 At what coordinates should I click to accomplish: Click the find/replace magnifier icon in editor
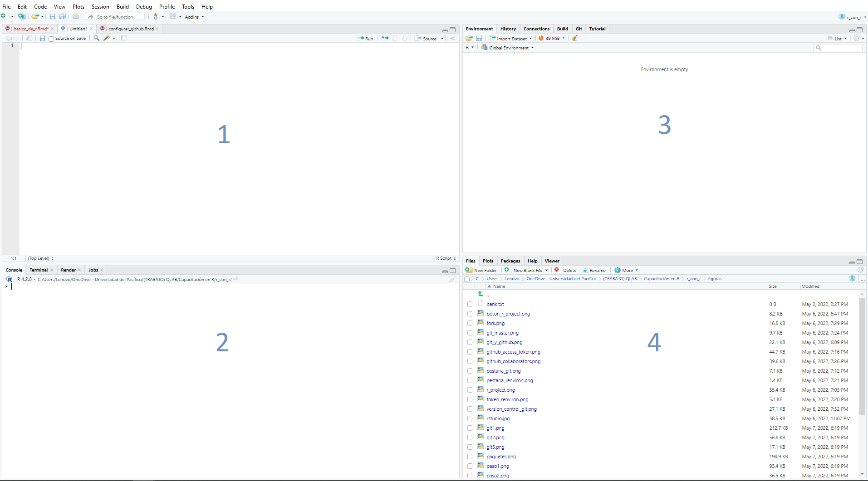[x=96, y=39]
